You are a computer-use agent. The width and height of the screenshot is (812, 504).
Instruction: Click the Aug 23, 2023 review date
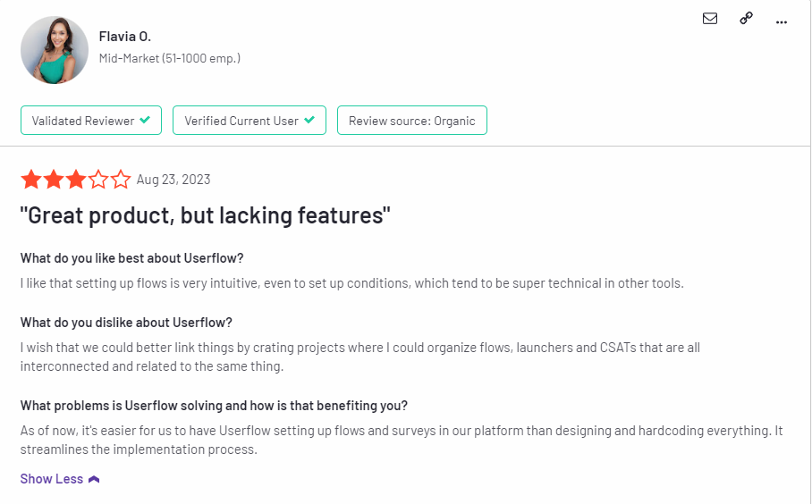(x=173, y=180)
